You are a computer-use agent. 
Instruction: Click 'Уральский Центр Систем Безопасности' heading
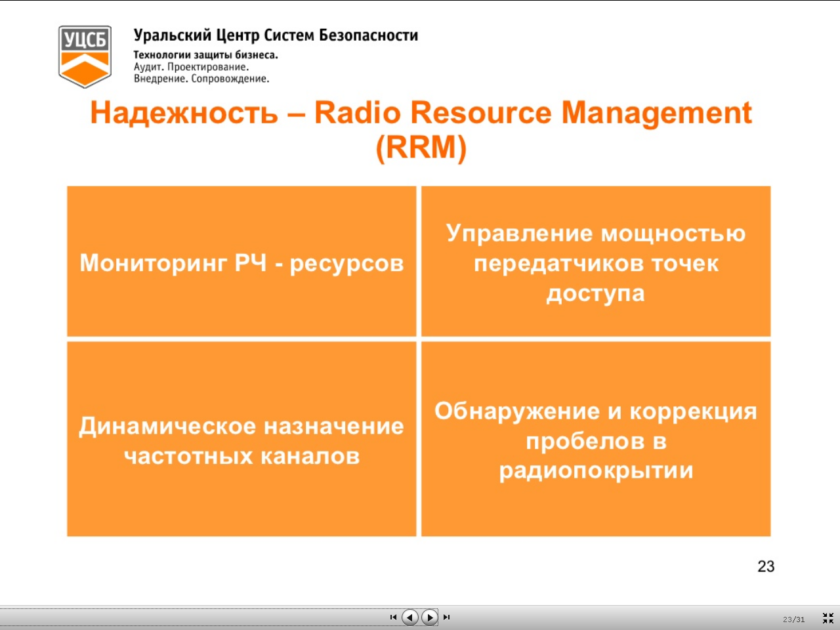click(276, 35)
